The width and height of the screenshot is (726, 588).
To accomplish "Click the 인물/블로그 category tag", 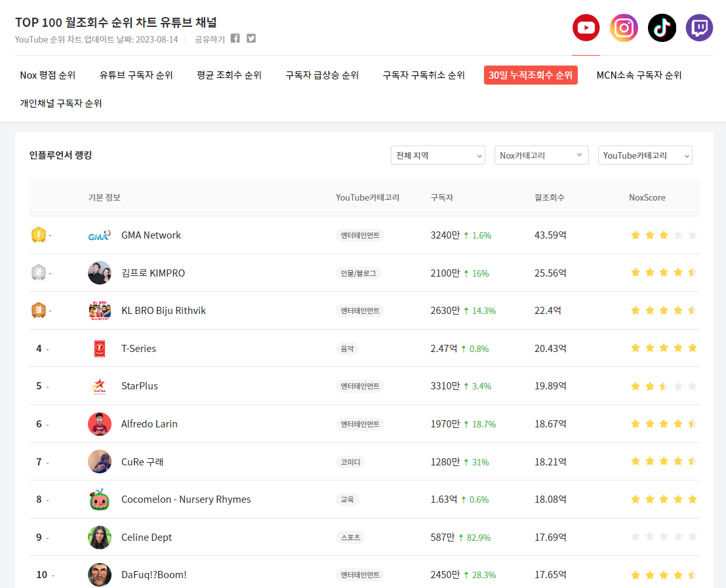I will (358, 273).
